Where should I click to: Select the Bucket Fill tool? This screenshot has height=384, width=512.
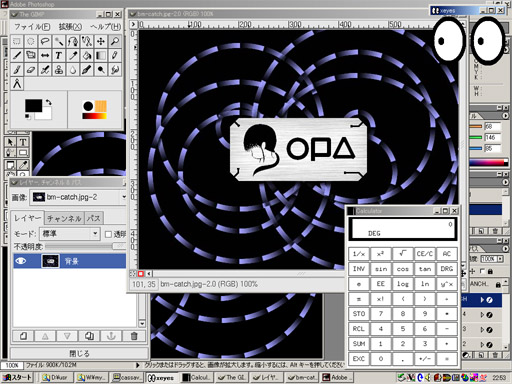click(x=87, y=55)
